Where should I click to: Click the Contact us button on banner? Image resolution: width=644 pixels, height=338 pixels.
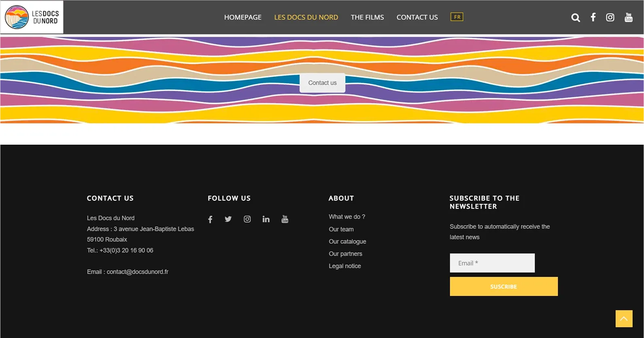(322, 83)
